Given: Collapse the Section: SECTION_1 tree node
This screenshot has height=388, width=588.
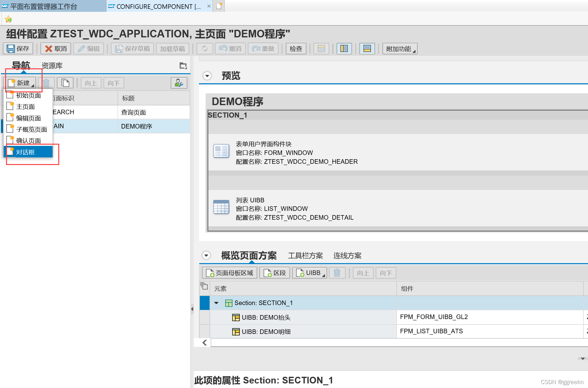Looking at the screenshot, I should (217, 303).
